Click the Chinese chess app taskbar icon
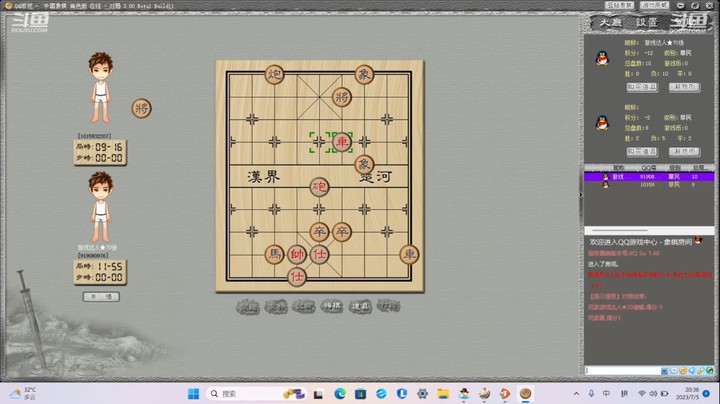Screen dimensions: 720x404 tap(525, 393)
